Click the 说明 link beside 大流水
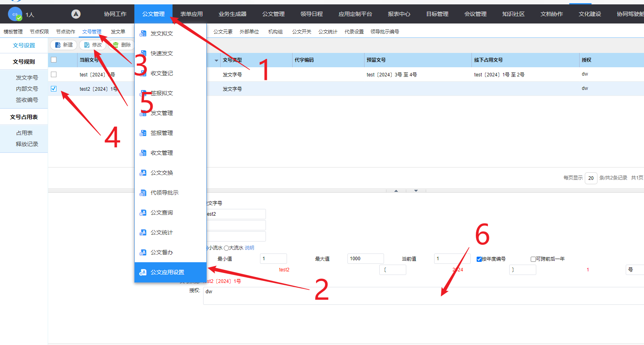This screenshot has width=644, height=345. 249,248
